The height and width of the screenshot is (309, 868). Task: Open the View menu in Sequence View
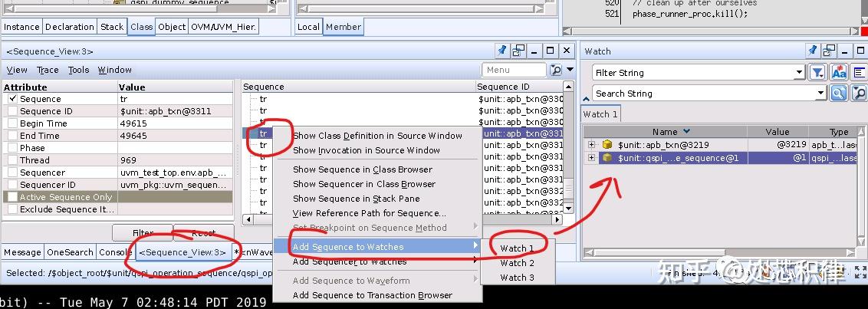[17, 70]
